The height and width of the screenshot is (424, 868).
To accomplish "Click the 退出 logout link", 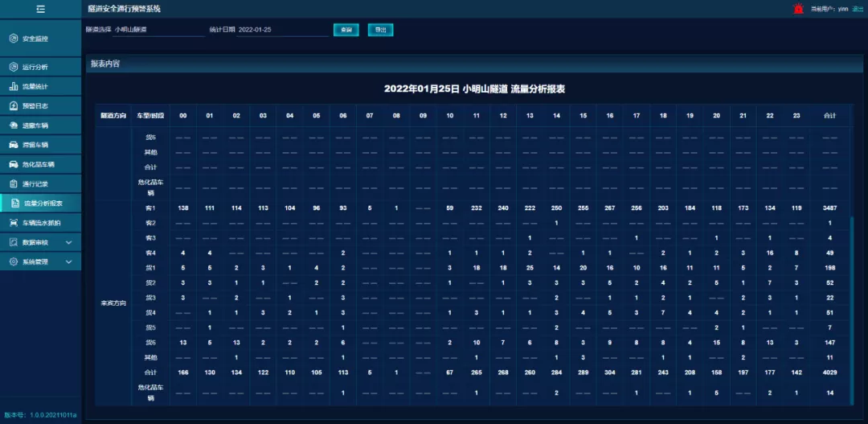I will point(858,9).
